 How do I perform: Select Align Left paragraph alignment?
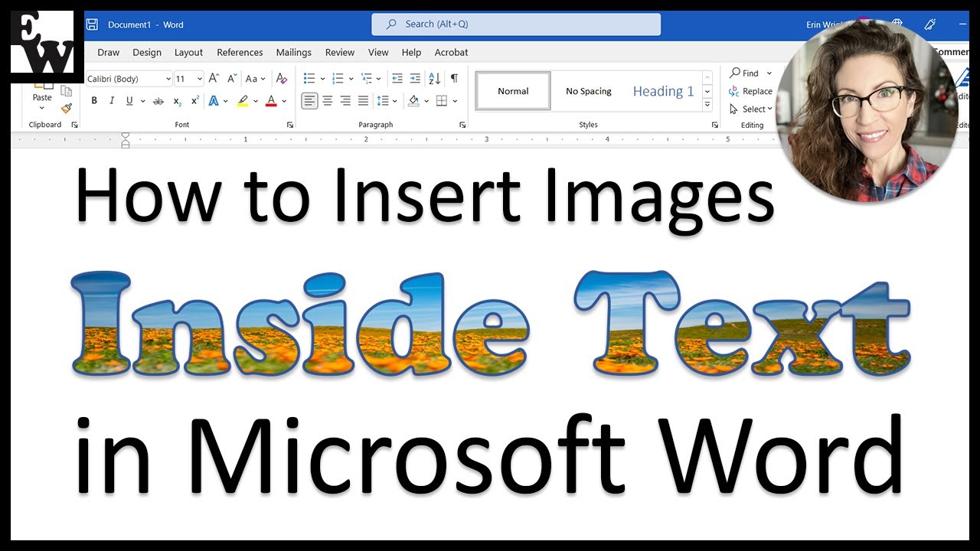point(309,101)
